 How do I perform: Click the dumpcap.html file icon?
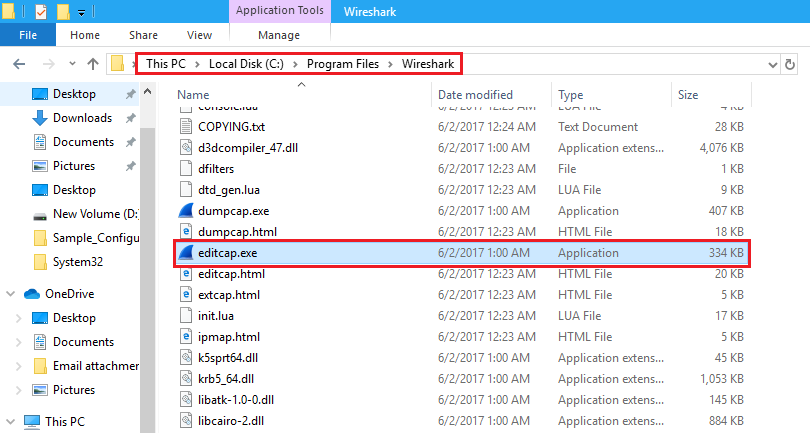(185, 232)
